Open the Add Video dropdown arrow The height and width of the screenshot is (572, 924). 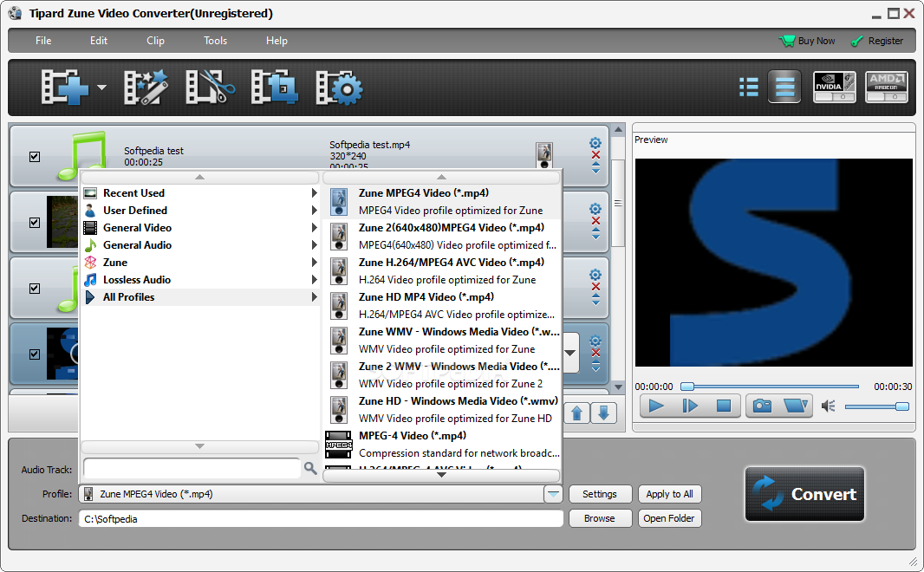tap(102, 88)
